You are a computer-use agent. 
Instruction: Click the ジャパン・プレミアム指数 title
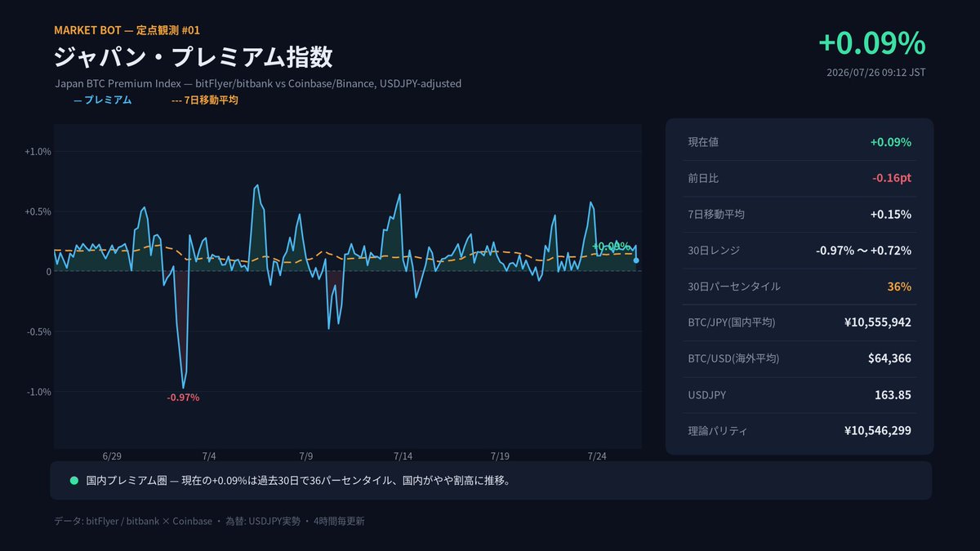[x=194, y=58]
